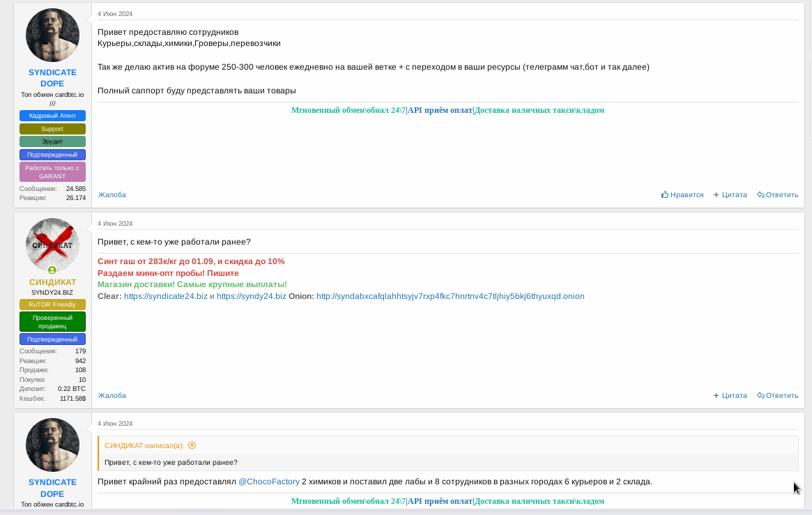This screenshot has height=515, width=812.
Task: Click Жалоба under СИНДИКАТ's post
Action: pyautogui.click(x=112, y=396)
